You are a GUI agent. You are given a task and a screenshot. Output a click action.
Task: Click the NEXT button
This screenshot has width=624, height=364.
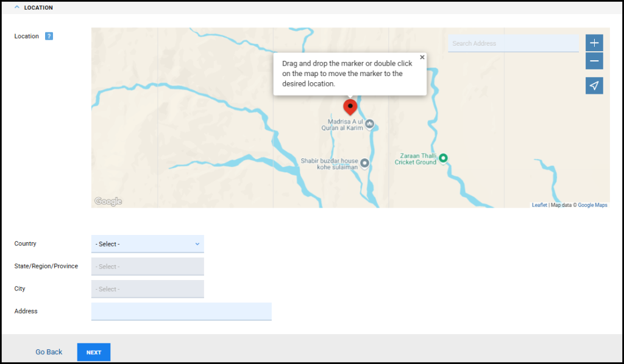point(93,352)
